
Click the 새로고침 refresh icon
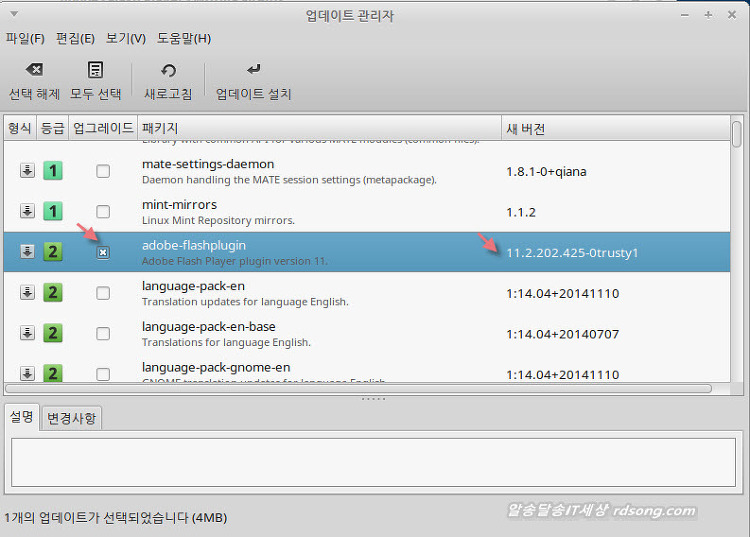coord(168,71)
